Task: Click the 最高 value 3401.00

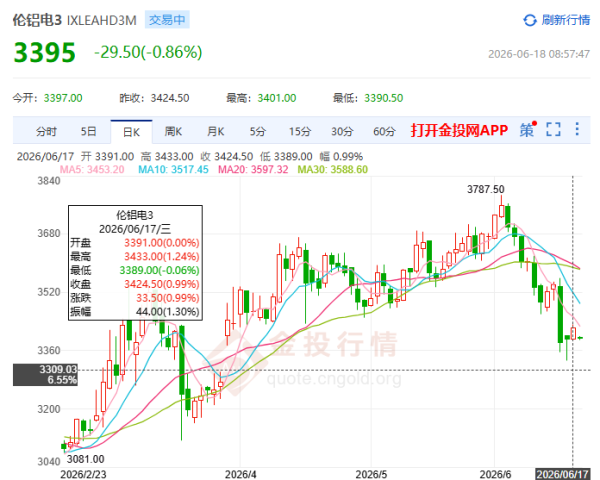Action: pyautogui.click(x=277, y=98)
